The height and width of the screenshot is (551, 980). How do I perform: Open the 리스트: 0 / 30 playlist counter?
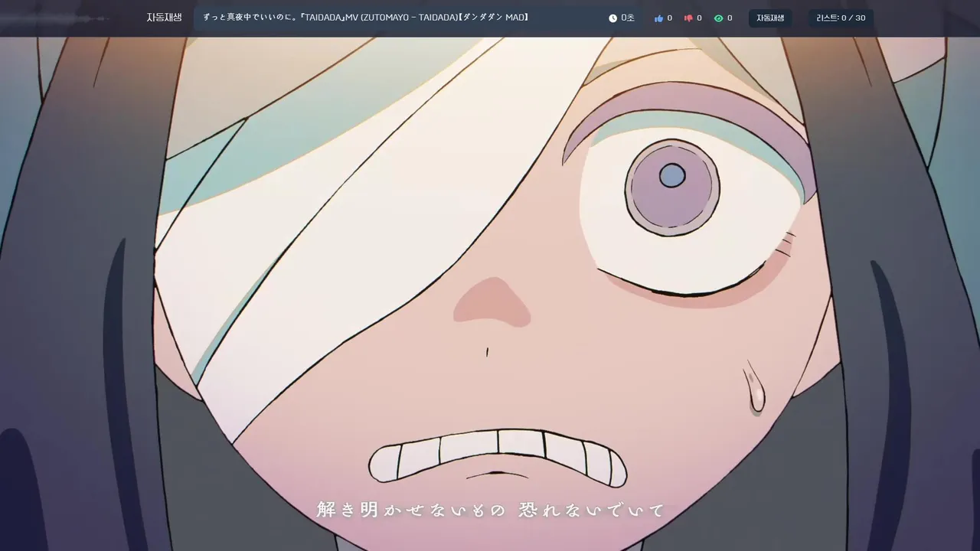coord(841,18)
